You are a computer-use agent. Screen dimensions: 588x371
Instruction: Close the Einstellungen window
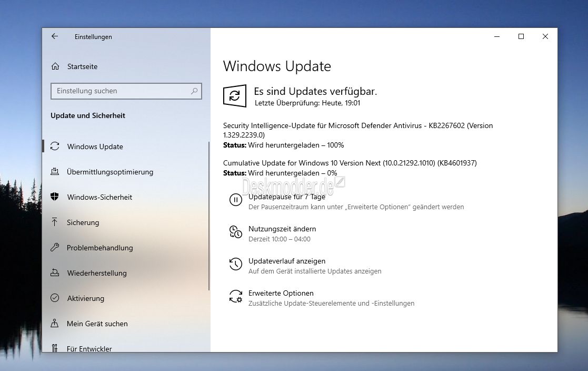click(545, 36)
